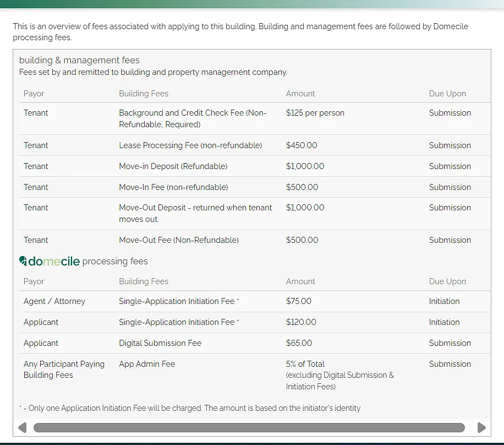Click the App Admin Fee label
The height and width of the screenshot is (445, 504).
pos(147,364)
